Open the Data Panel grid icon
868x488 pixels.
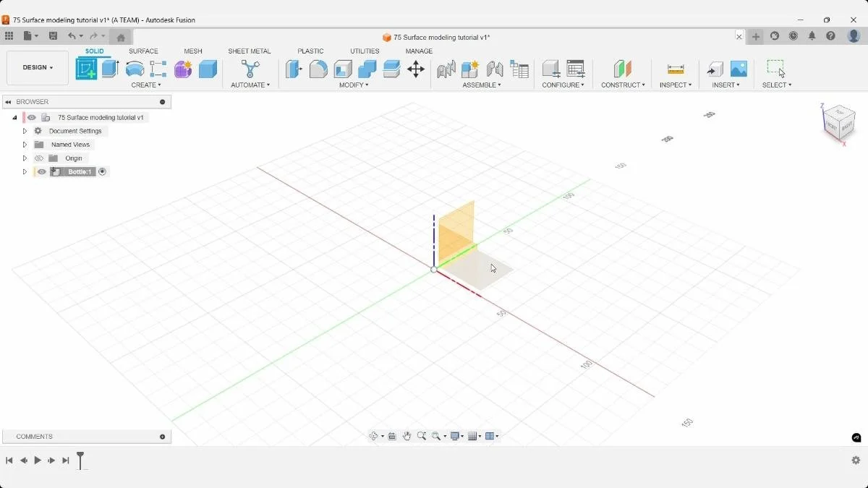pos(9,36)
